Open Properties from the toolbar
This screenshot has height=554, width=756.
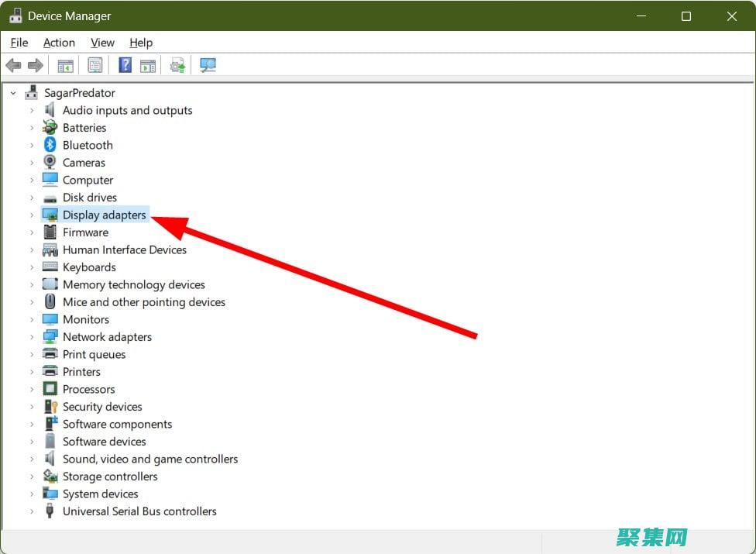95,66
